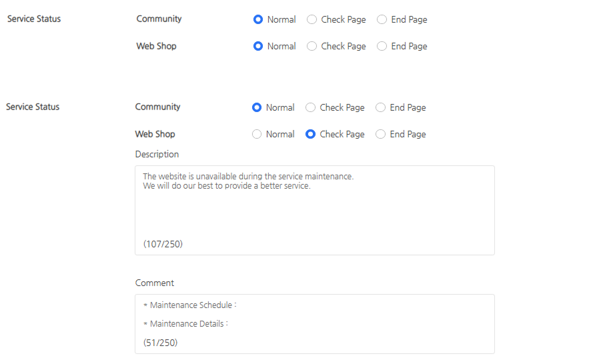The image size is (599, 364).
Task: Select Normal for Web Shop in upper panel
Action: tap(258, 46)
